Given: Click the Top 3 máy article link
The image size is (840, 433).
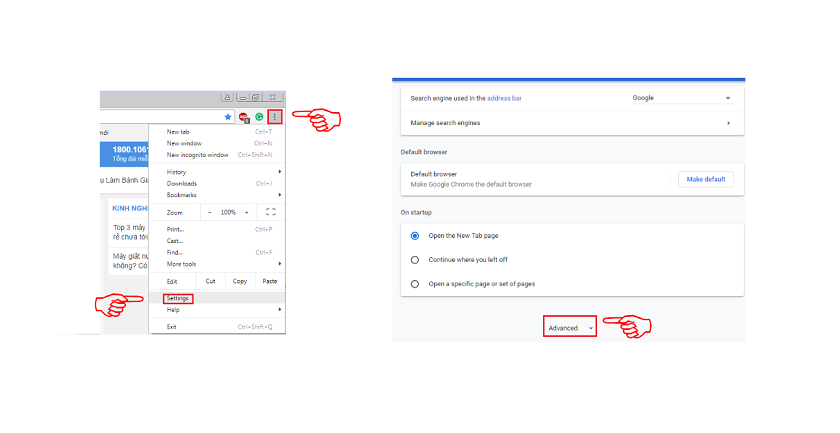Looking at the screenshot, I should click(130, 232).
